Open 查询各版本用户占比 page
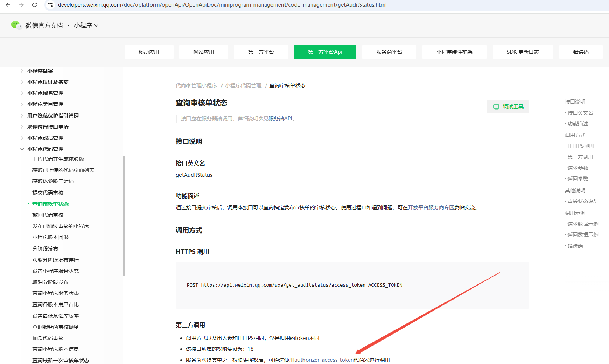The image size is (609, 364). pyautogui.click(x=56, y=304)
